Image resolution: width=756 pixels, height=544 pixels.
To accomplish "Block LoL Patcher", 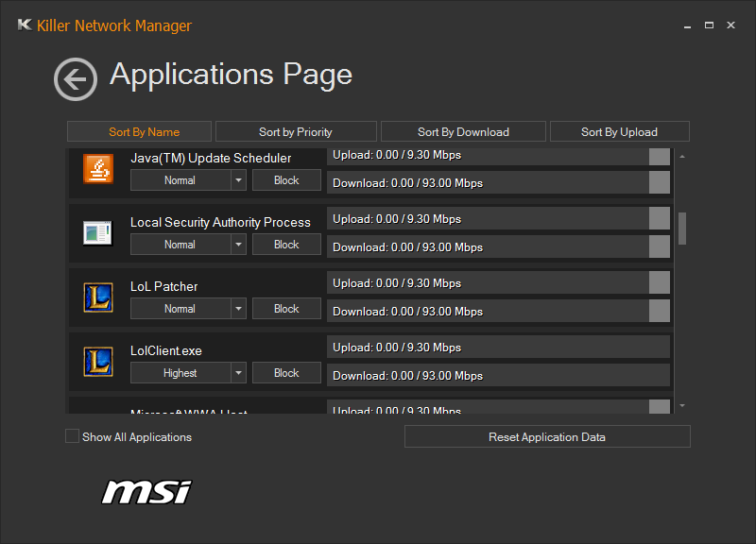I will point(286,309).
